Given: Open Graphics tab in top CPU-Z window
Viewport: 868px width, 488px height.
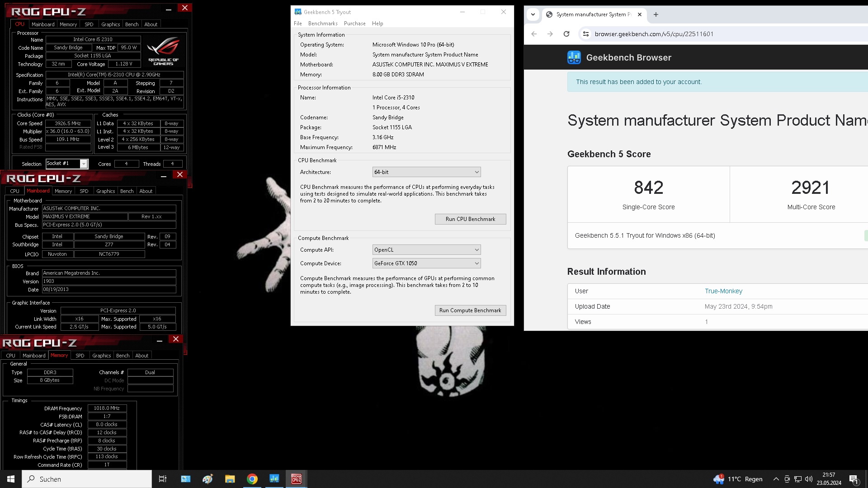Looking at the screenshot, I should (x=110, y=24).
